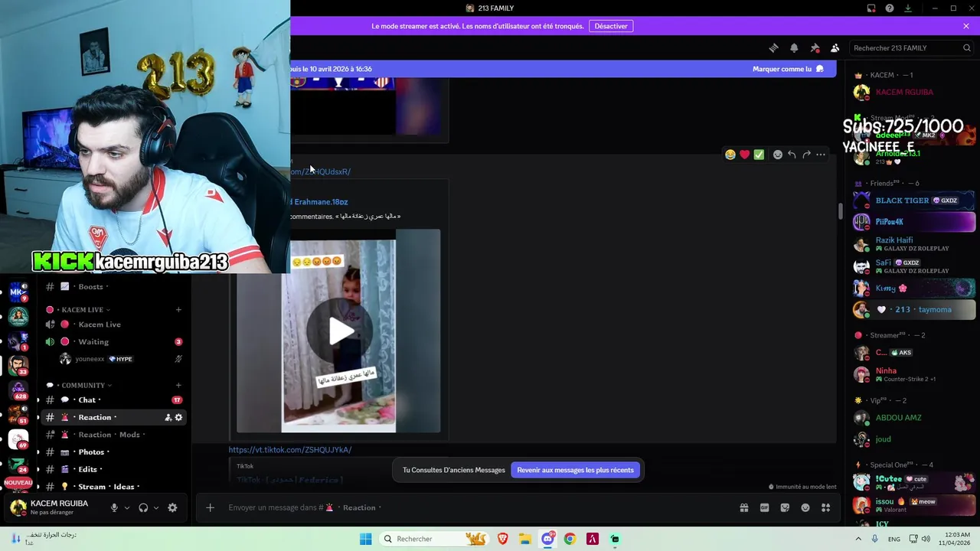Click the search magnifier in Rechercher box
The width and height of the screenshot is (980, 551).
966,47
